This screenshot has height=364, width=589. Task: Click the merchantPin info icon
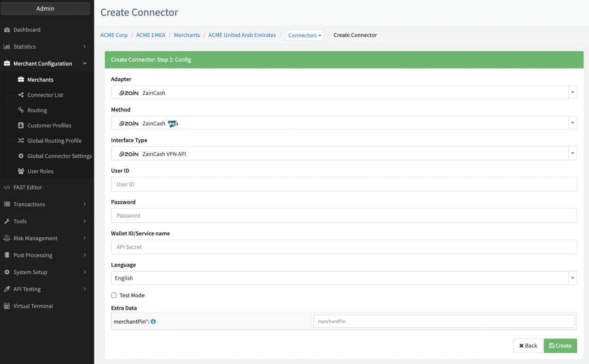(x=153, y=322)
